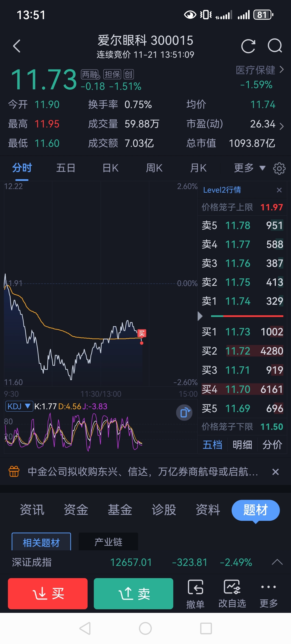291x644 pixels.
Task: Tap the 两融 tag badge
Action: pyautogui.click(x=90, y=75)
